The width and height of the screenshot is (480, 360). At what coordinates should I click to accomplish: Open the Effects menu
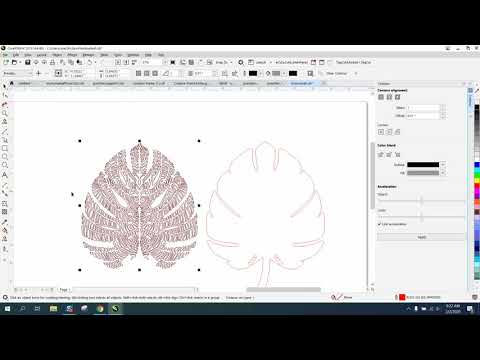[72, 55]
